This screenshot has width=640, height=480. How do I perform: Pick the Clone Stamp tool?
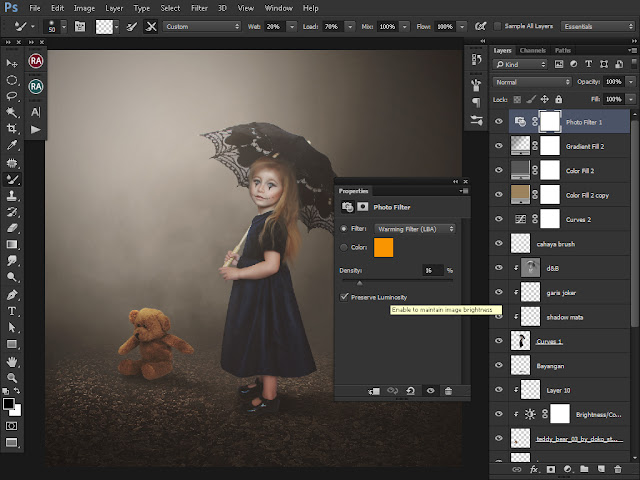12,196
